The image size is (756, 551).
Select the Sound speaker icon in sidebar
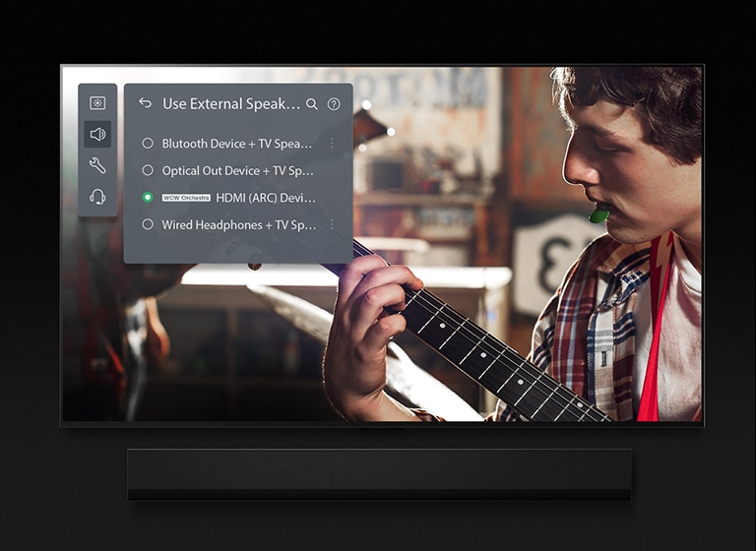click(x=97, y=135)
